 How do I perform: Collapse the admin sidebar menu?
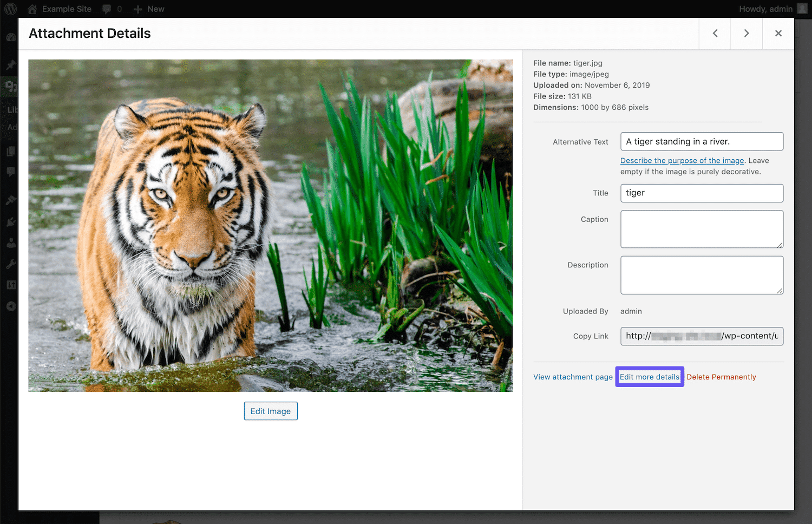pyautogui.click(x=10, y=306)
